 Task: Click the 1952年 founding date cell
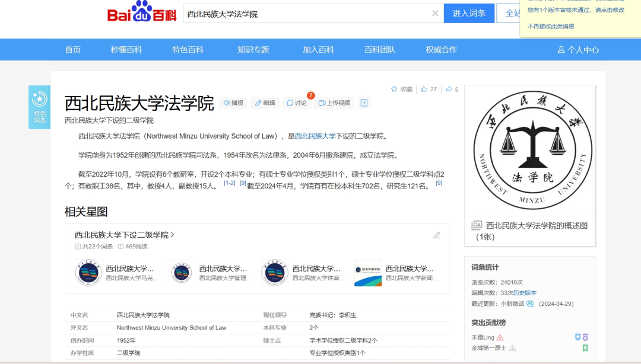(126, 340)
